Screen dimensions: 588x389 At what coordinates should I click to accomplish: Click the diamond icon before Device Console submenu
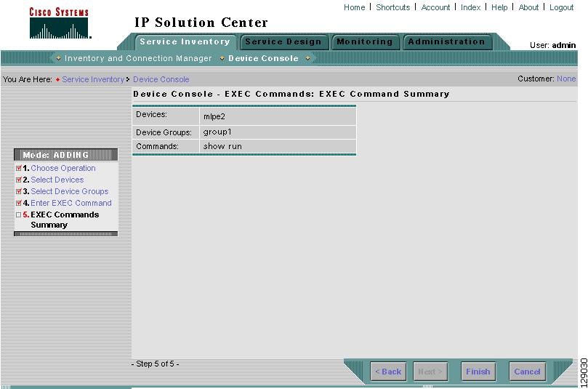pyautogui.click(x=222, y=58)
